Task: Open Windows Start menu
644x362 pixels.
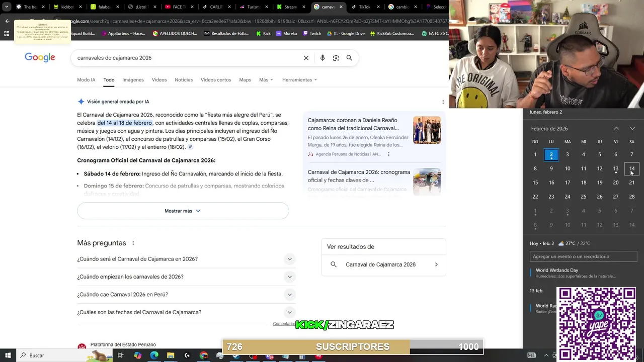Action: pyautogui.click(x=8, y=355)
